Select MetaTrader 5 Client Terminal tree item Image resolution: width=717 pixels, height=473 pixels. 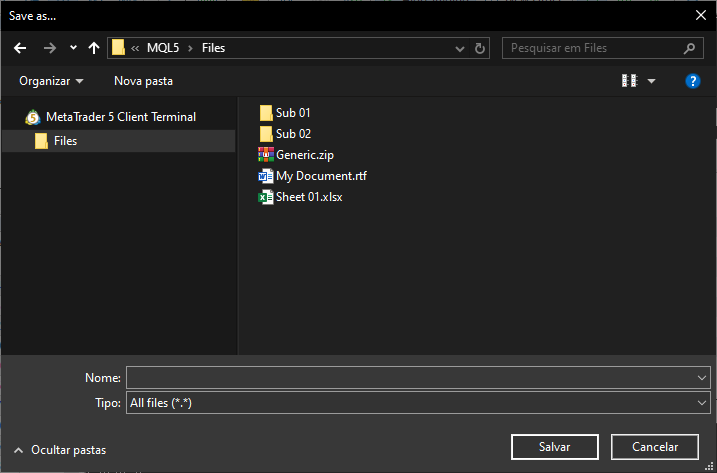120,117
